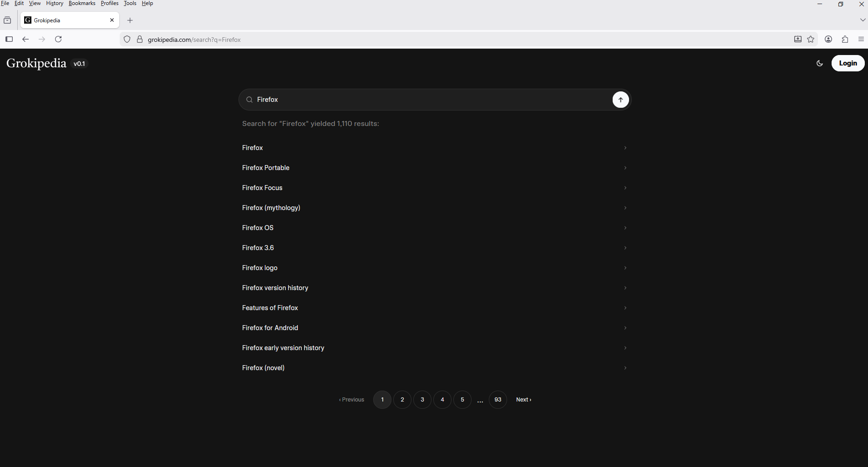Open the Help menu

pos(147,3)
